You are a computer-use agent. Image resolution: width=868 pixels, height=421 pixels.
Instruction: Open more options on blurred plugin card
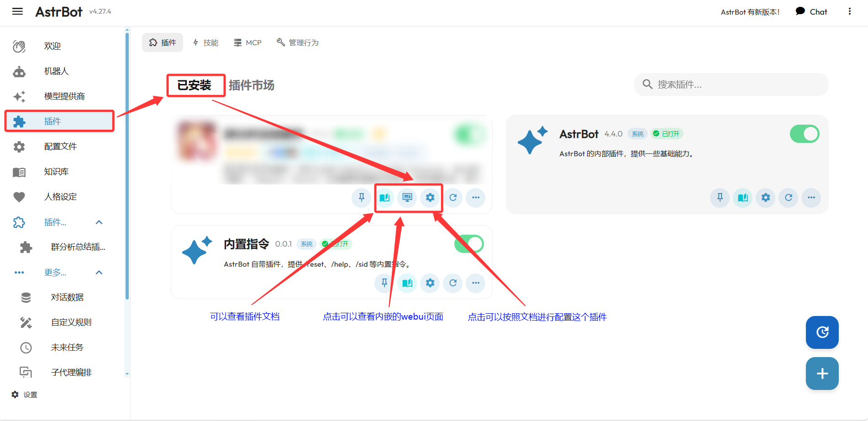[476, 198]
